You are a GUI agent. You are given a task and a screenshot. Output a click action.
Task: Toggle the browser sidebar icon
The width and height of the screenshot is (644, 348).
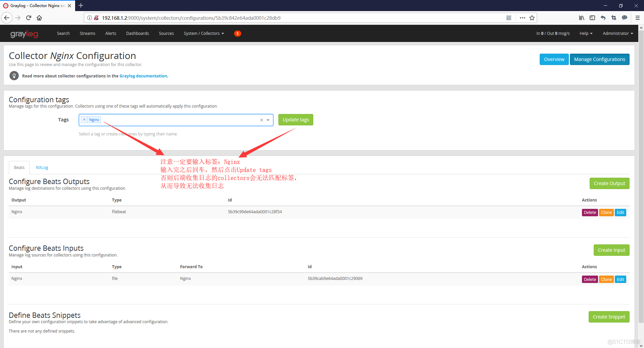[592, 18]
